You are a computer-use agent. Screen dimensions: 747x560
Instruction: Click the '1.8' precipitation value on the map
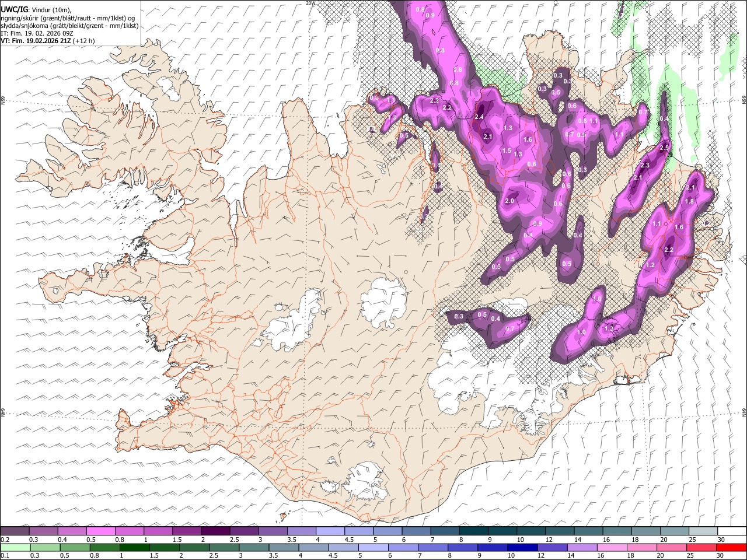[689, 202]
